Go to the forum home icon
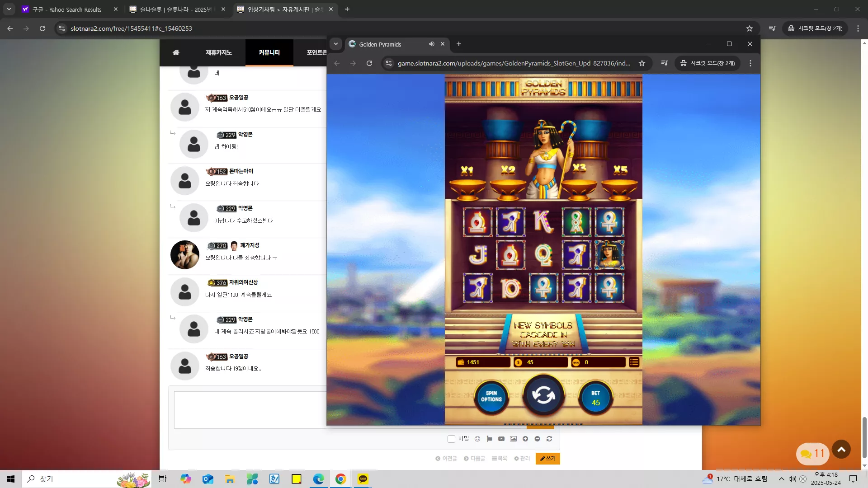Image resolution: width=868 pixels, height=488 pixels. click(x=176, y=52)
